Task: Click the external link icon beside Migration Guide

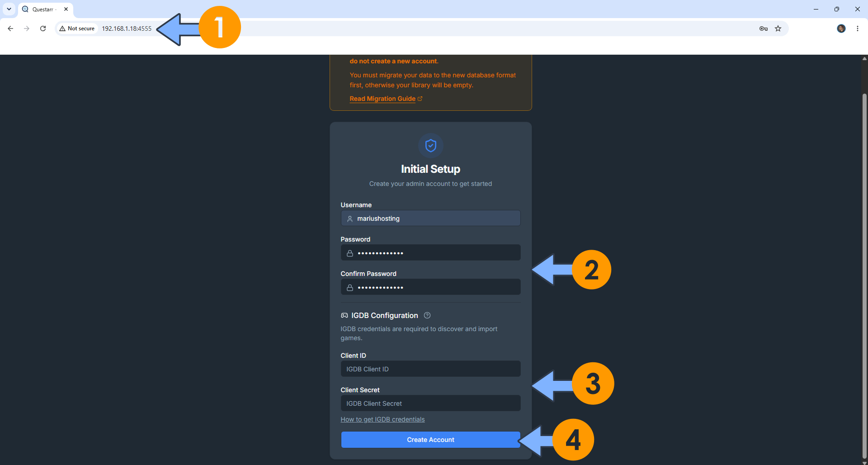Action: (x=420, y=99)
